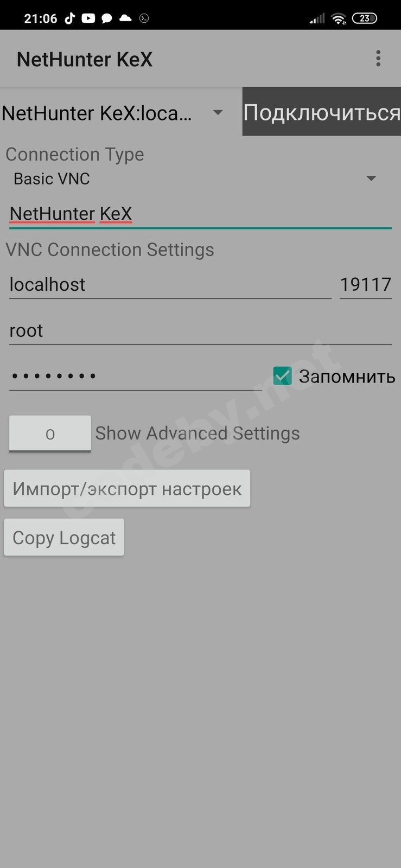Open the three-dot overflow menu

click(378, 59)
